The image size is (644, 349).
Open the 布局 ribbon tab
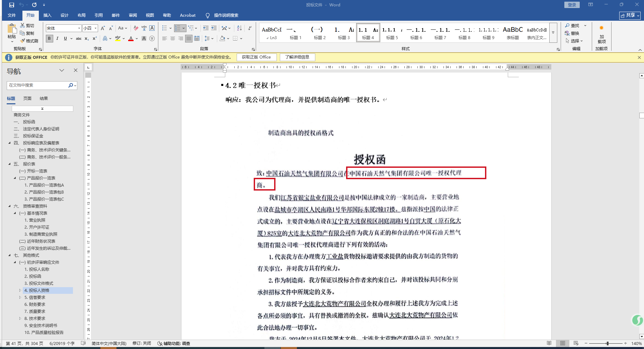point(82,15)
